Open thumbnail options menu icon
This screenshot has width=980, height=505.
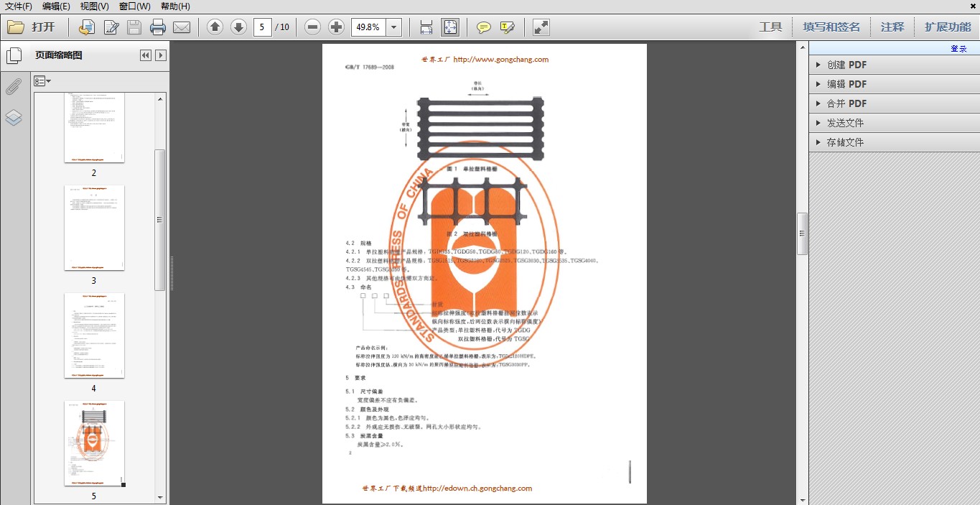[42, 81]
